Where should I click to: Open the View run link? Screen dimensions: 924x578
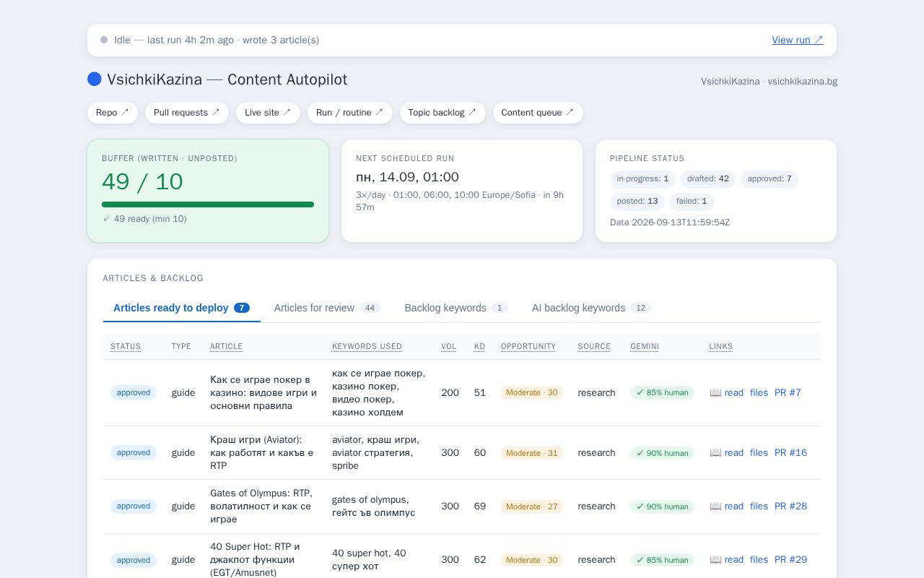pos(797,40)
